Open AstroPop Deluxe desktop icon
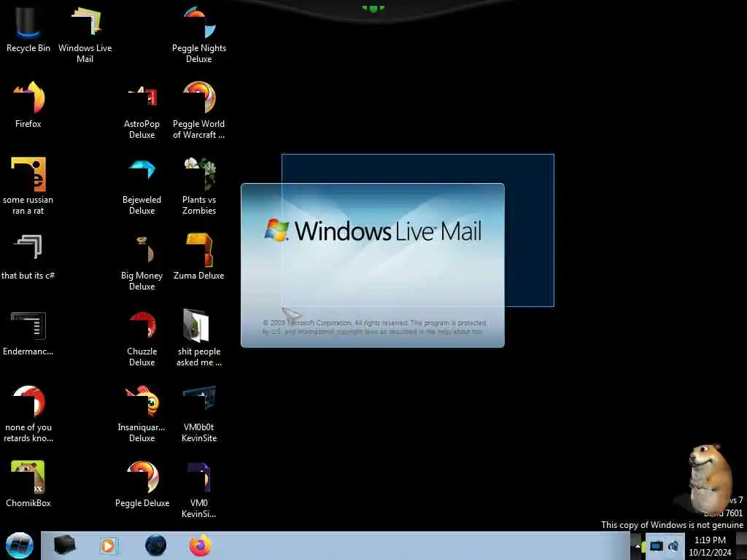Image resolution: width=747 pixels, height=560 pixels. tap(142, 111)
